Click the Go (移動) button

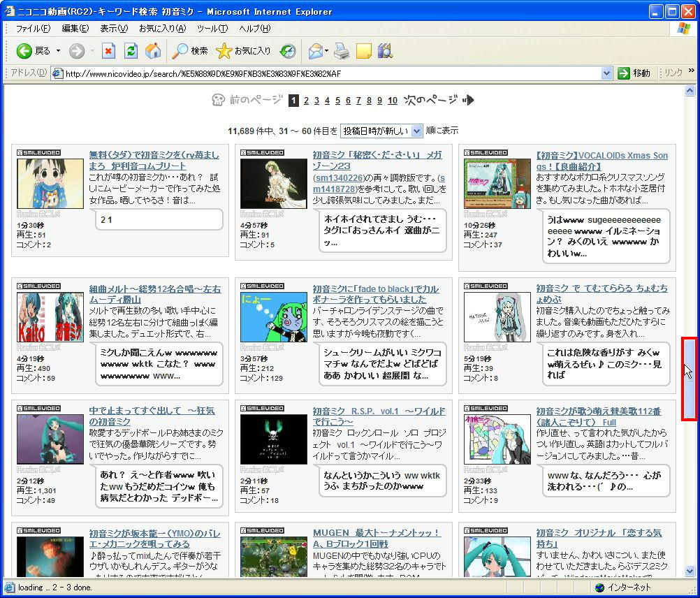(634, 73)
